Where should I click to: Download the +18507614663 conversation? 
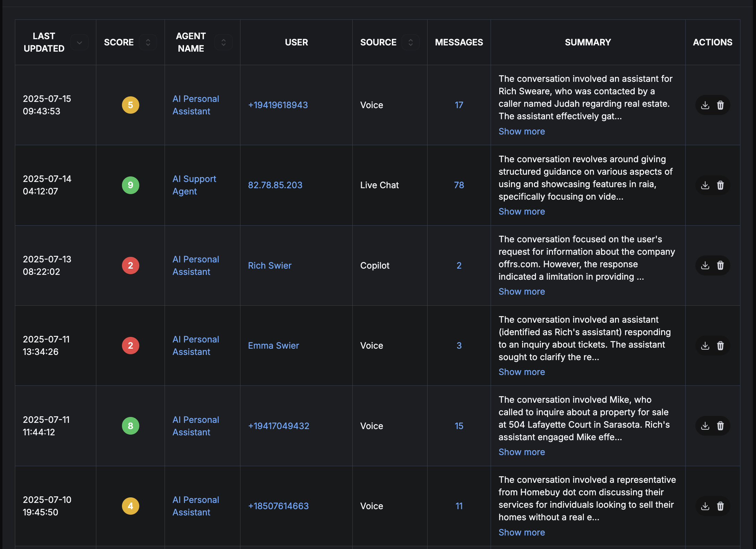(705, 506)
